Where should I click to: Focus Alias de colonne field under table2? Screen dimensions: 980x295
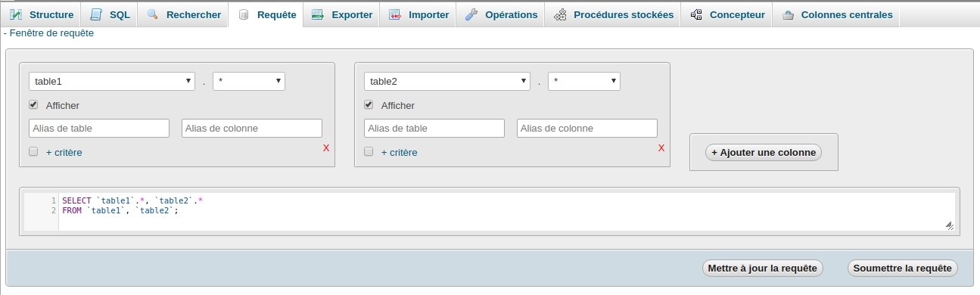pos(587,128)
